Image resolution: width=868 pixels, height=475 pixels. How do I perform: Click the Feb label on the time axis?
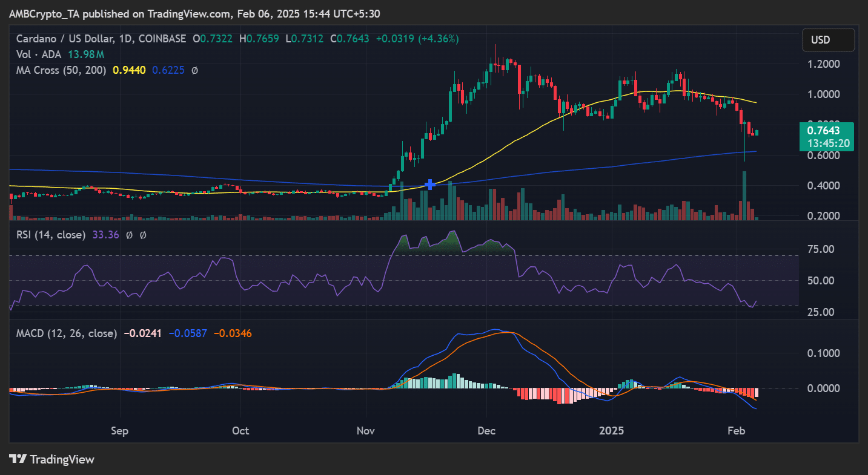point(737,431)
